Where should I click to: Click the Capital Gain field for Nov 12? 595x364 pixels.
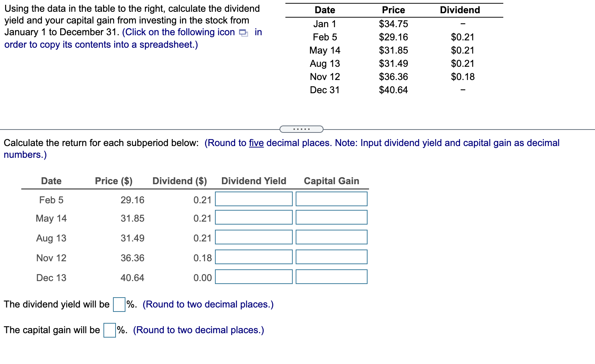(331, 258)
